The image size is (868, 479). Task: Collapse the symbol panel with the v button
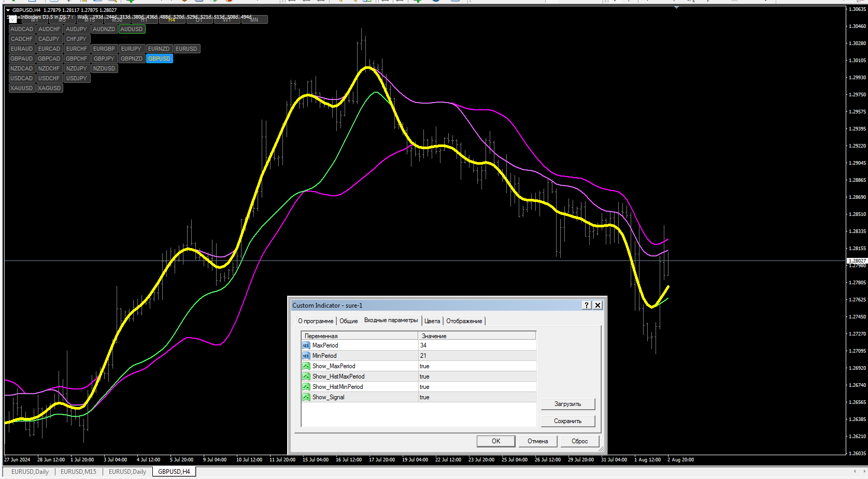point(13,19)
